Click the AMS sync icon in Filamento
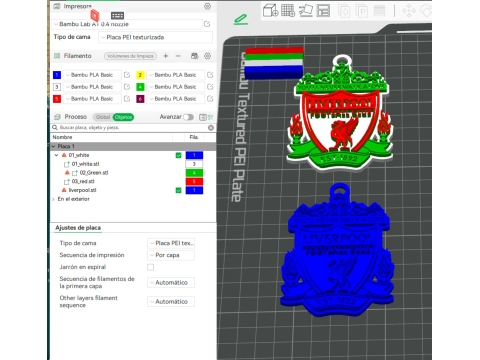Screen dimensions: 480x360 pyautogui.click(x=195, y=56)
